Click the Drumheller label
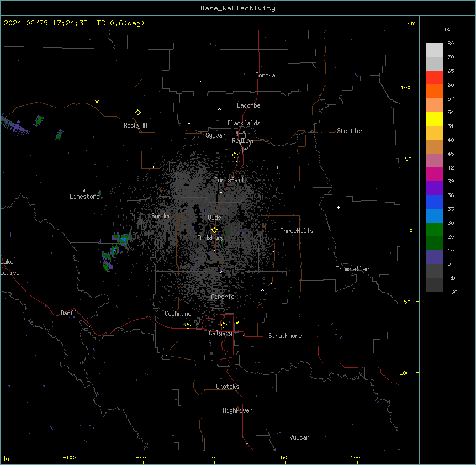This screenshot has width=476, height=465. (352, 269)
